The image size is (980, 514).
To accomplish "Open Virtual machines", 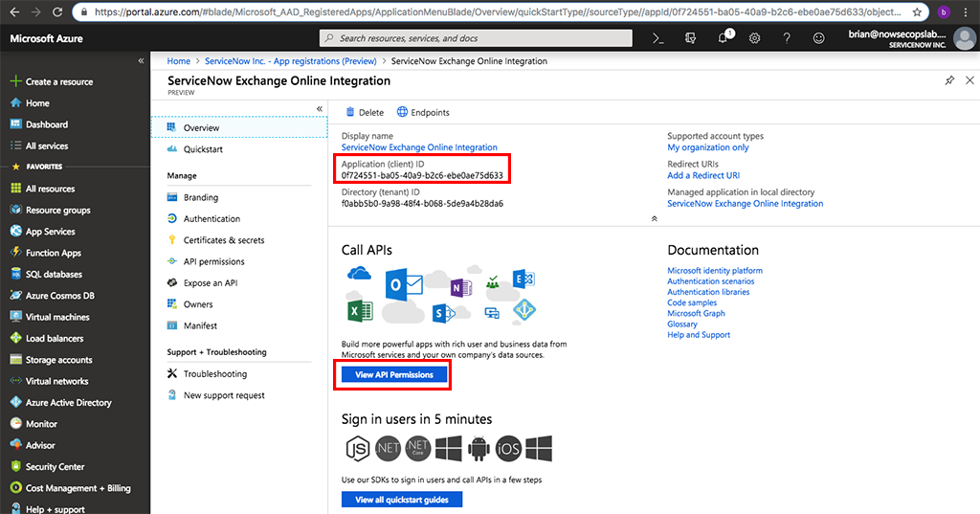I will click(x=50, y=317).
